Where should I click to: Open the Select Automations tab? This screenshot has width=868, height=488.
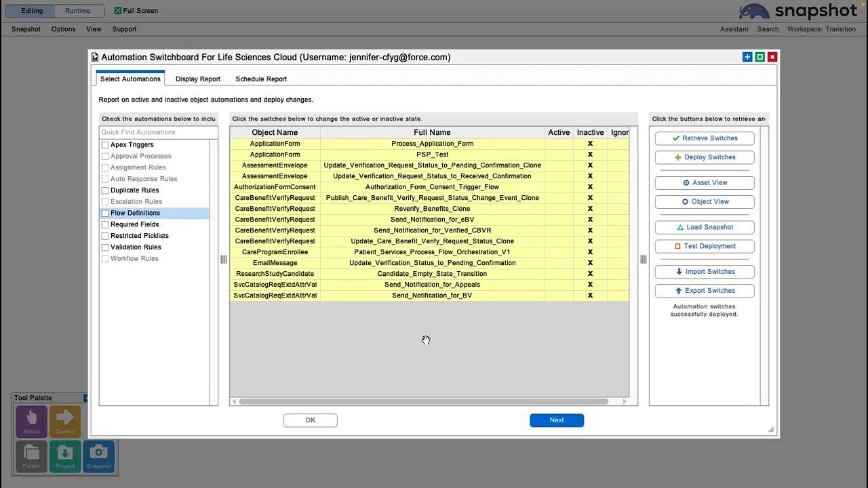click(130, 79)
